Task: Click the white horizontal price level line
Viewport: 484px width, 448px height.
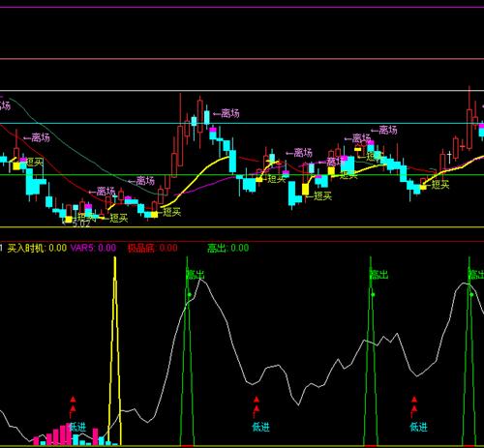Action: click(x=242, y=91)
